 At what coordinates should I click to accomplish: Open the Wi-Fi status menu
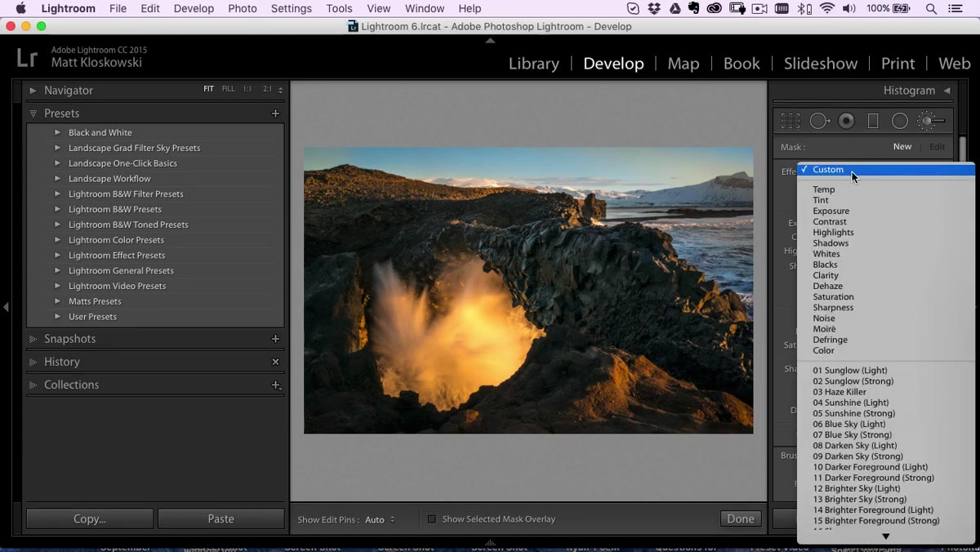(827, 8)
